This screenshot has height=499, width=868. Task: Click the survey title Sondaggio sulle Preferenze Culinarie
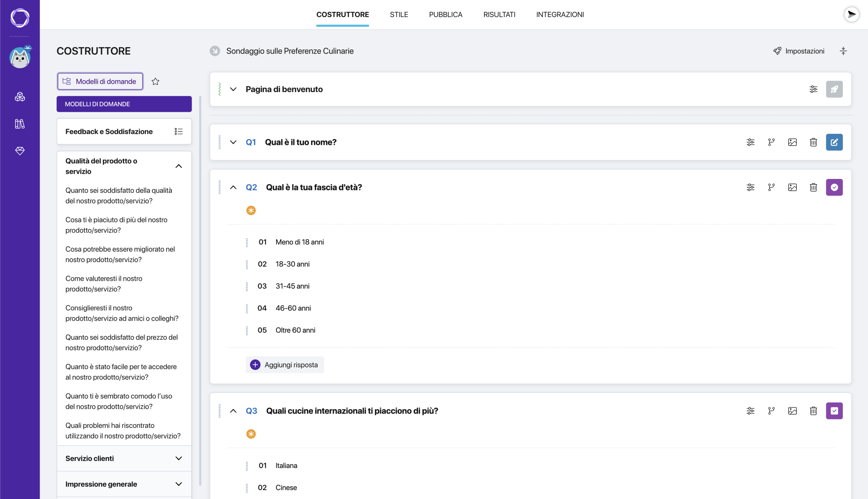pos(290,51)
